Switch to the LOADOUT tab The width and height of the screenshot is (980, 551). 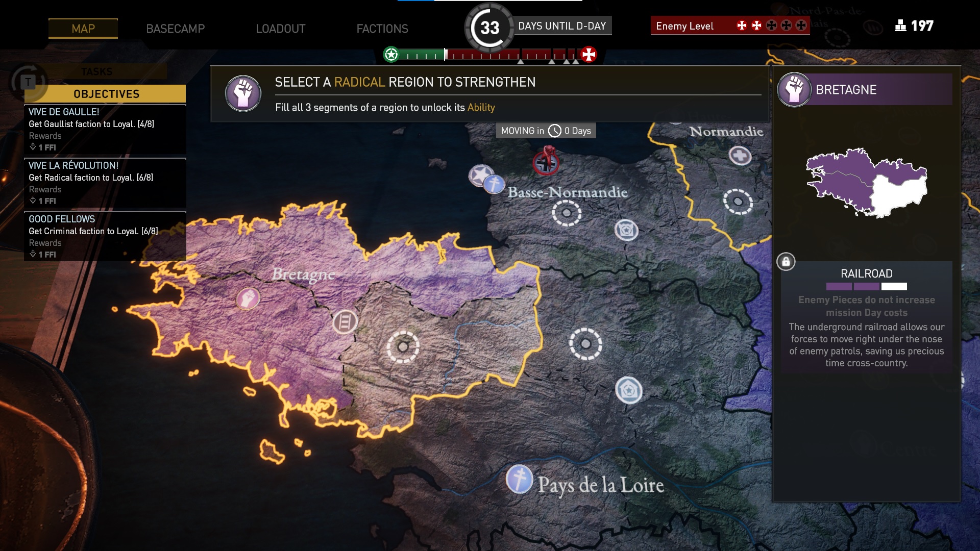[x=280, y=29]
